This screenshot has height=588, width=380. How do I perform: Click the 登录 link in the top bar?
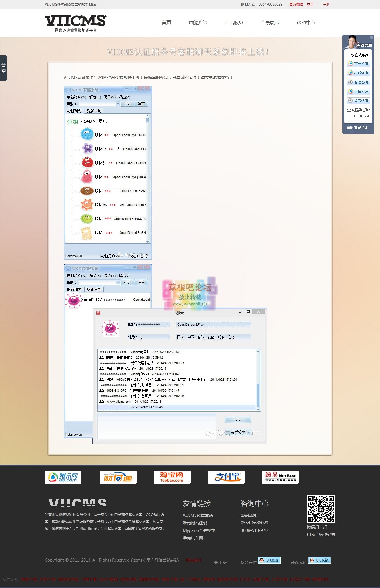click(310, 4)
